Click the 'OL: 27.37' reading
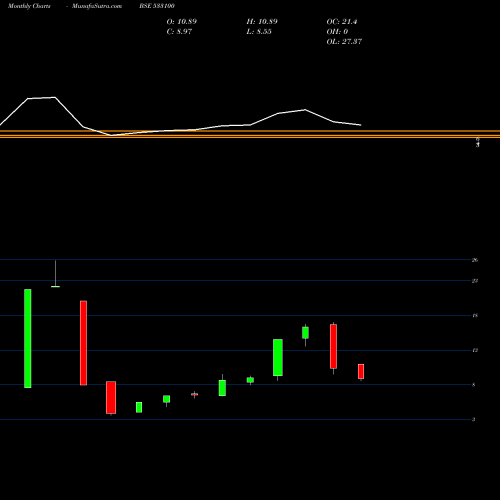Screen dimensions: 500x500 coord(344,42)
